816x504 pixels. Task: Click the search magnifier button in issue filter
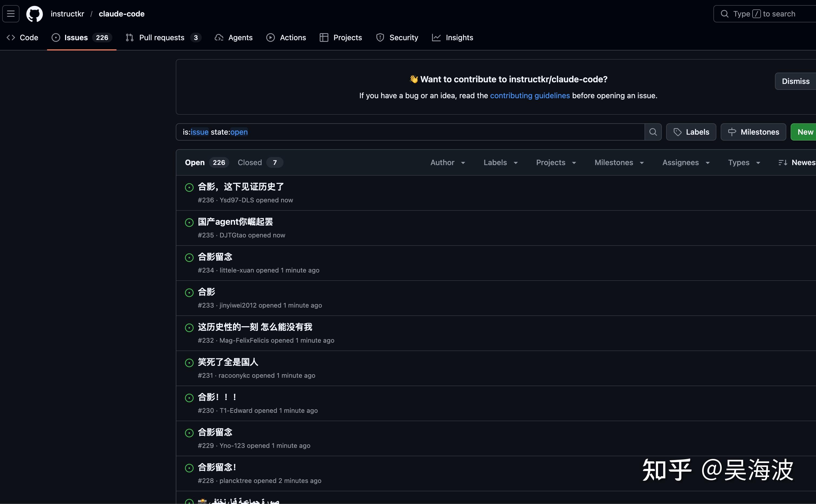pos(653,132)
